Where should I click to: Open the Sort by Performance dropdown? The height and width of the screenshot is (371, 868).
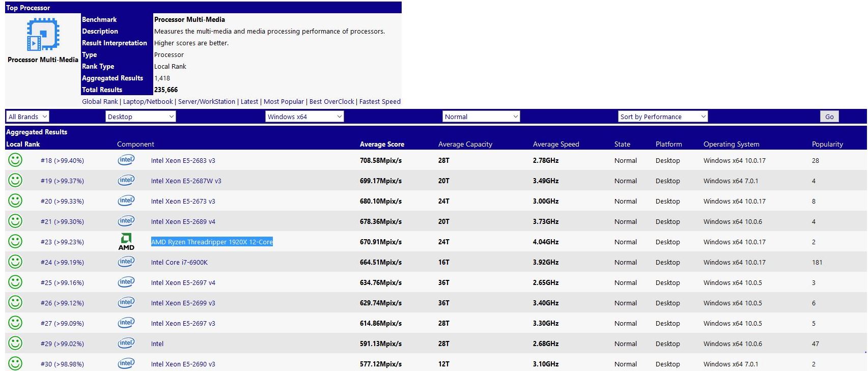pyautogui.click(x=663, y=117)
